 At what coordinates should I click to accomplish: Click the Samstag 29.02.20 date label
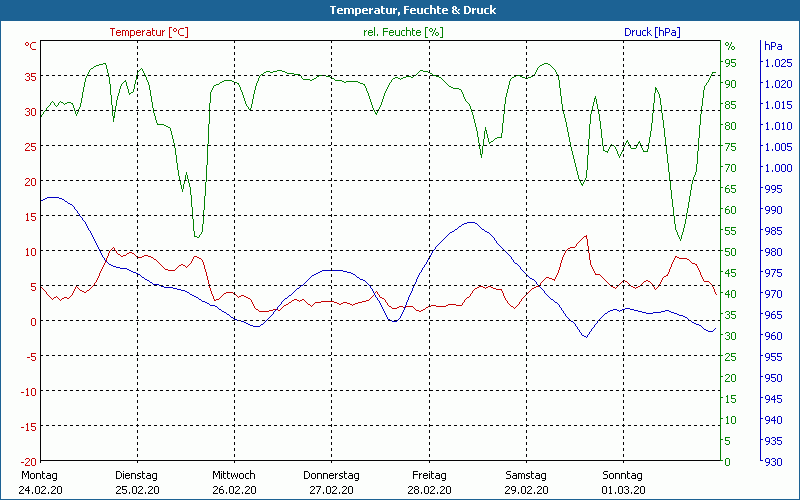pyautogui.click(x=525, y=482)
